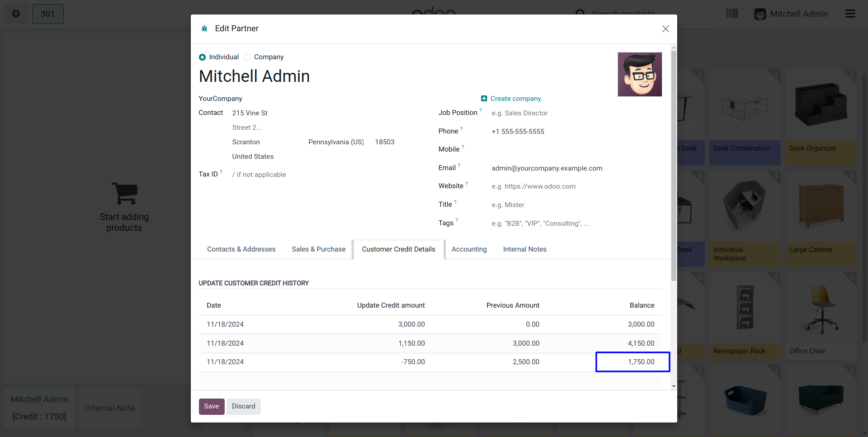Click Mitchell Admin's avatar photo in form
Viewport: 868px width, 437px height.
639,74
